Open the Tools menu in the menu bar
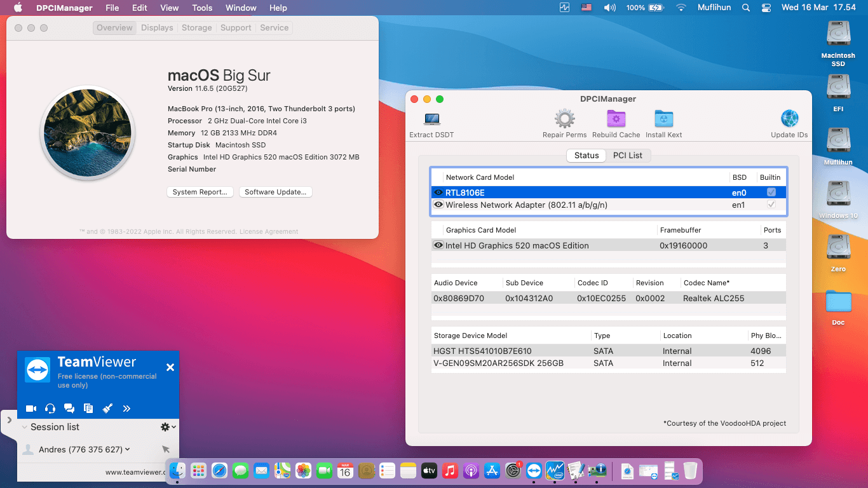This screenshot has width=868, height=488. pyautogui.click(x=201, y=8)
